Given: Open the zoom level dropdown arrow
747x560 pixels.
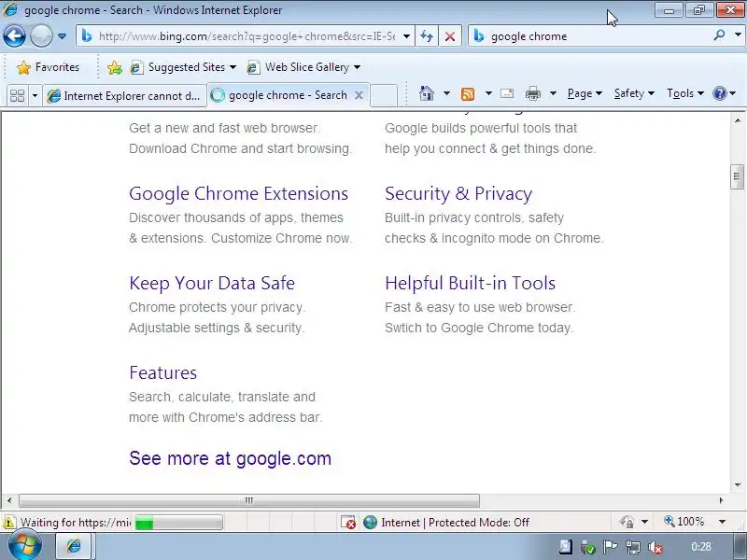Looking at the screenshot, I should [722, 522].
